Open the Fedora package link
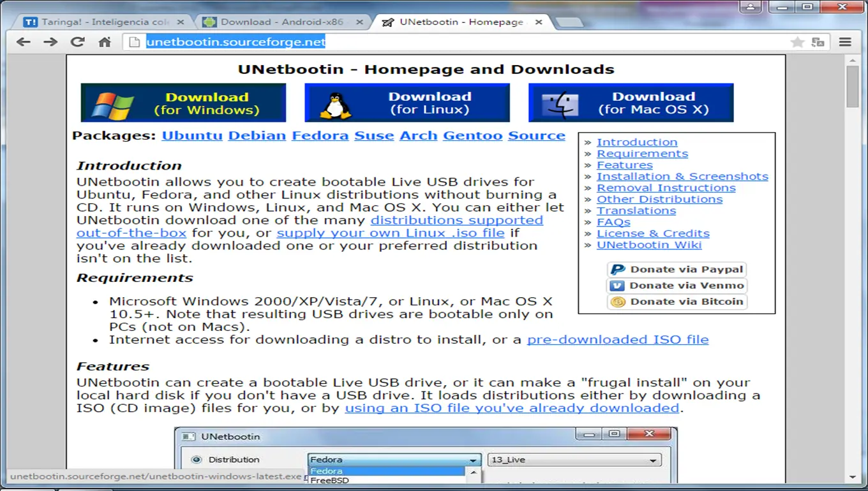868x491 pixels. pyautogui.click(x=320, y=136)
